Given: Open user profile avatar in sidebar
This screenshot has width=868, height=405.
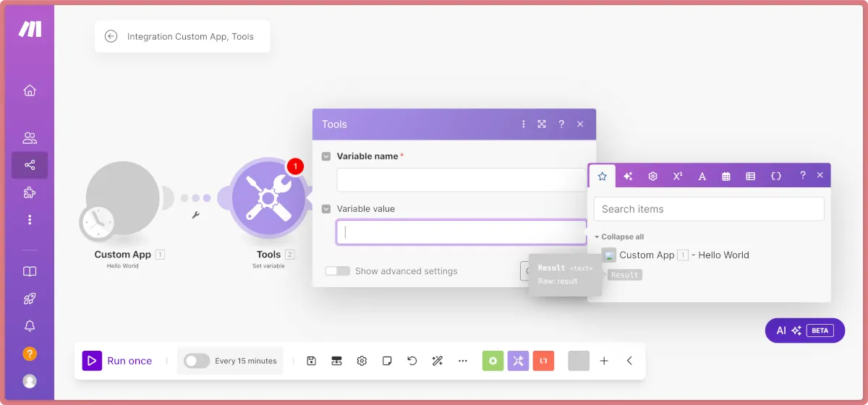Looking at the screenshot, I should point(30,380).
